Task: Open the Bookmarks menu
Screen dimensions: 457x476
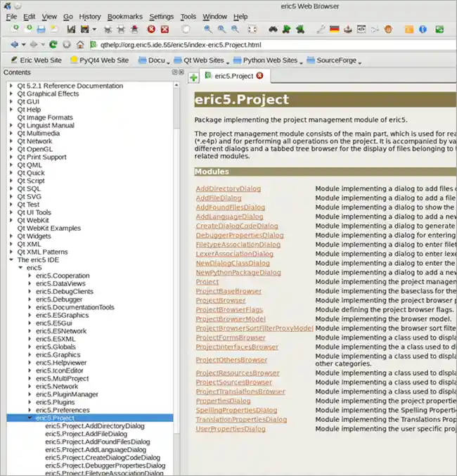Action: tap(125, 16)
